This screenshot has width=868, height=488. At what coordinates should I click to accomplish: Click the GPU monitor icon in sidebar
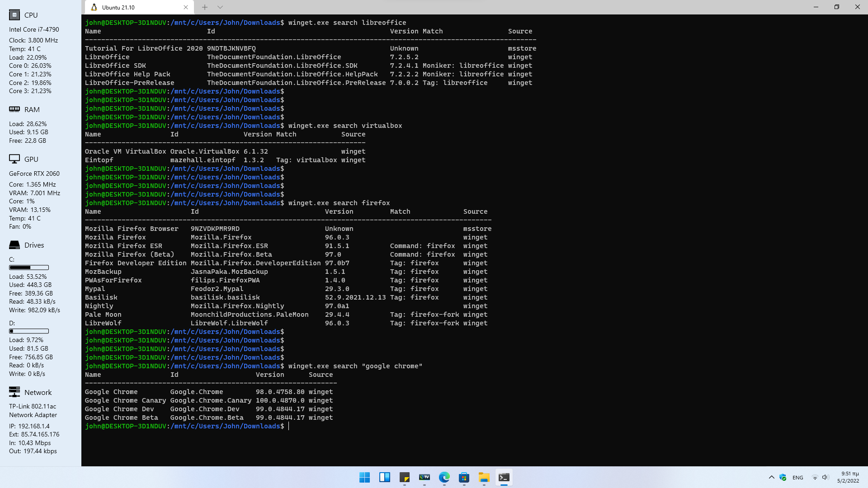tap(14, 159)
